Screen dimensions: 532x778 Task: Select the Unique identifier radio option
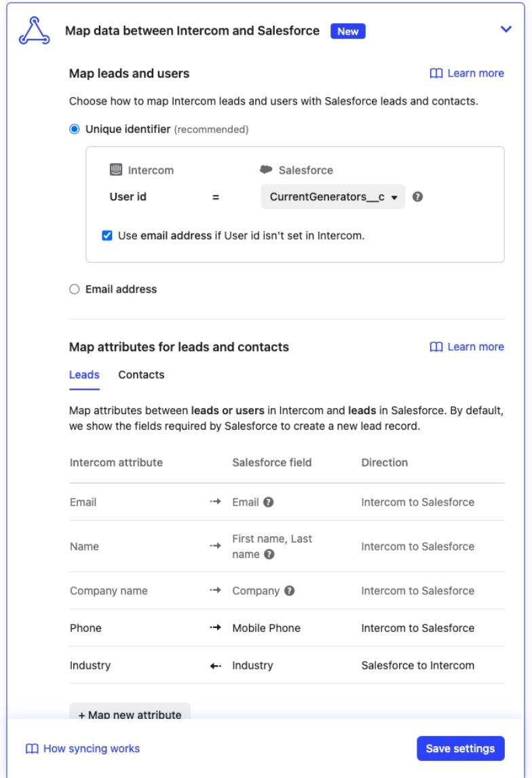pos(75,129)
